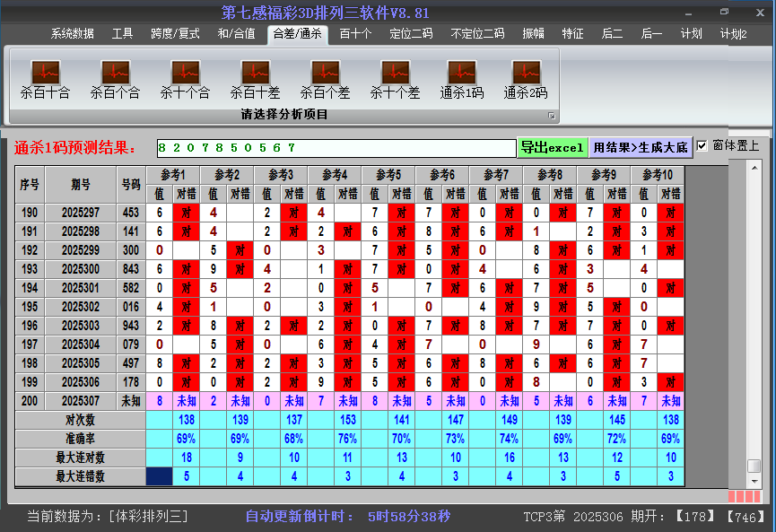Toggle the 窗体置上 checkbox
This screenshot has height=532, width=776.
[x=702, y=146]
